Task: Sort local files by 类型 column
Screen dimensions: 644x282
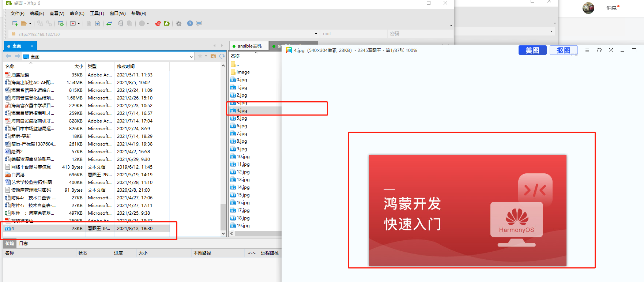Action: (100, 67)
